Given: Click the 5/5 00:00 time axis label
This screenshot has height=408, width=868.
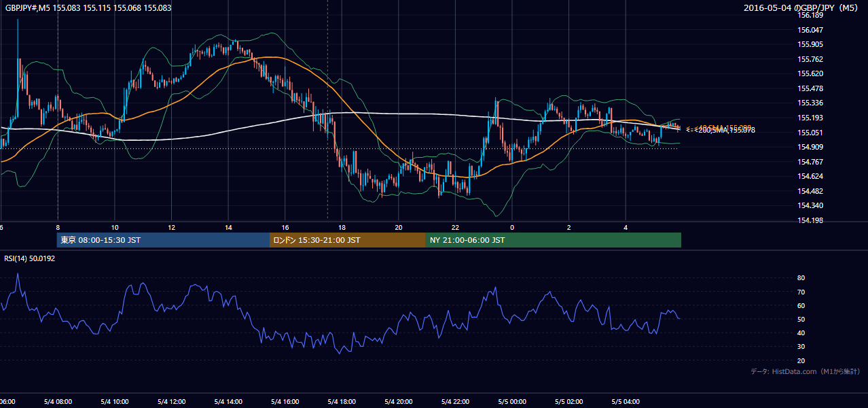Looking at the screenshot, I should click(x=511, y=402).
